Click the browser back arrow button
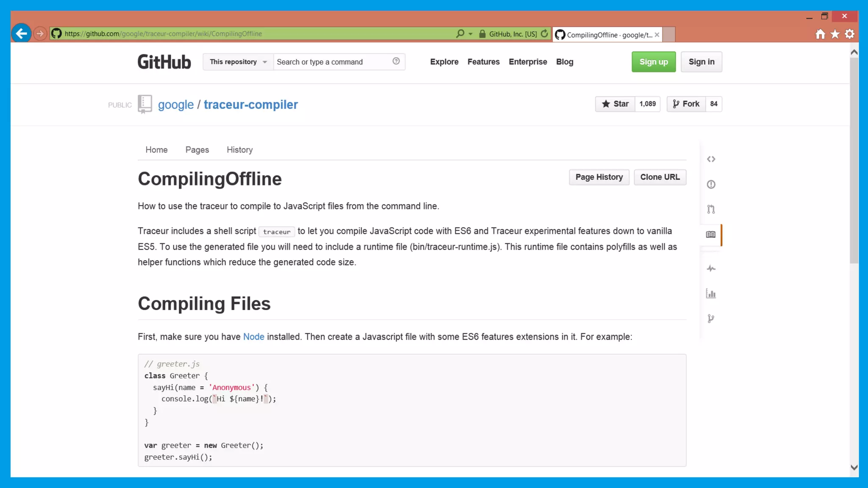The height and width of the screenshot is (488, 868). (x=21, y=33)
